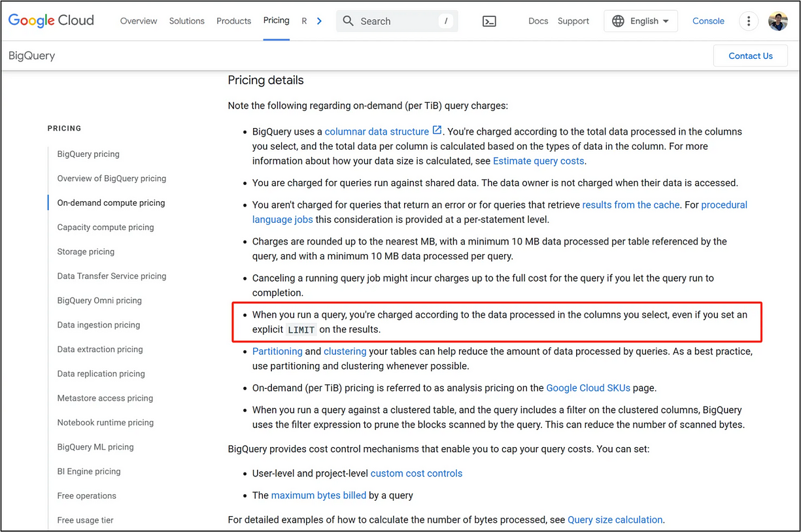Open the maximum bytes billed link

pyautogui.click(x=318, y=495)
